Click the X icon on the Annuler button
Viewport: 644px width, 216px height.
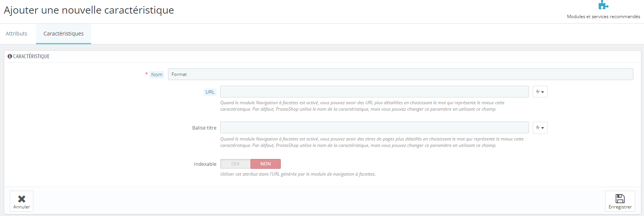click(x=22, y=199)
